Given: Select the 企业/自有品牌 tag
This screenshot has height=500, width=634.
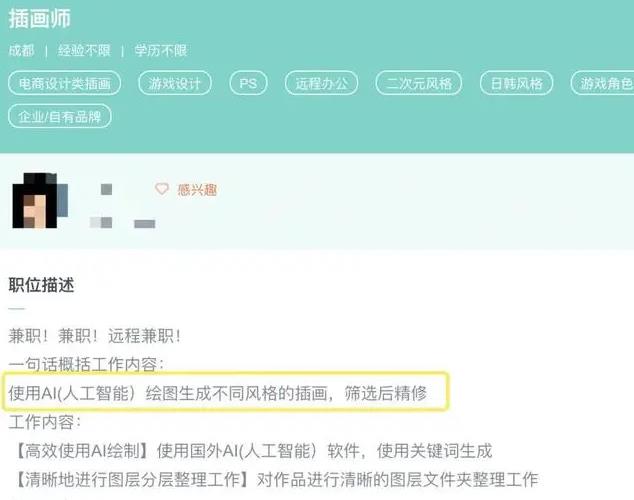Looking at the screenshot, I should tap(59, 116).
